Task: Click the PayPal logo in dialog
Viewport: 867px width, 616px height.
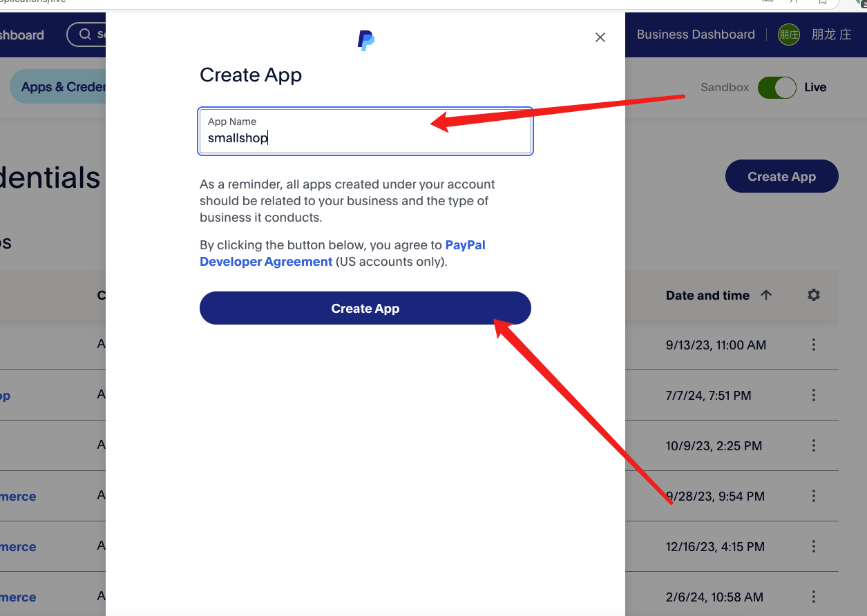Action: [x=366, y=41]
